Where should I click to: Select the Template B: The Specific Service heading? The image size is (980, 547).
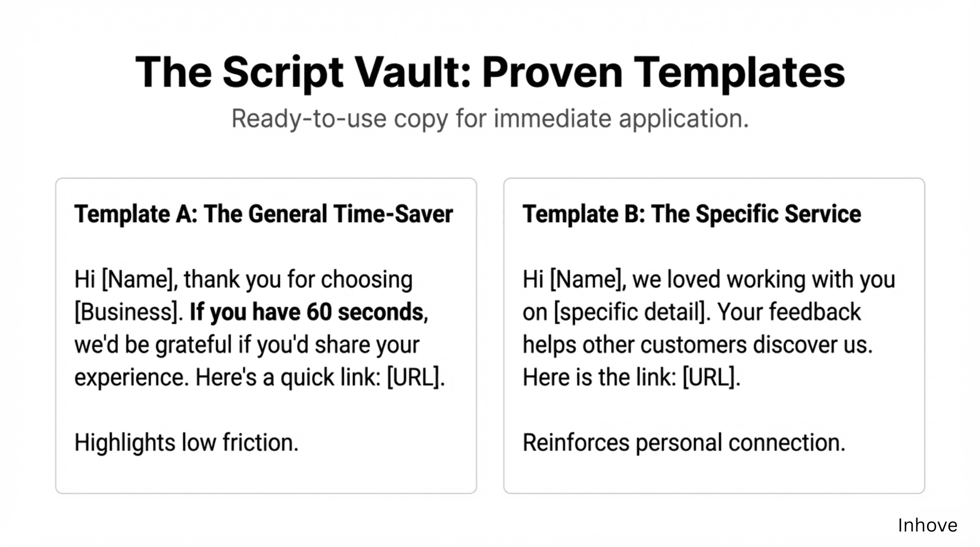(691, 214)
